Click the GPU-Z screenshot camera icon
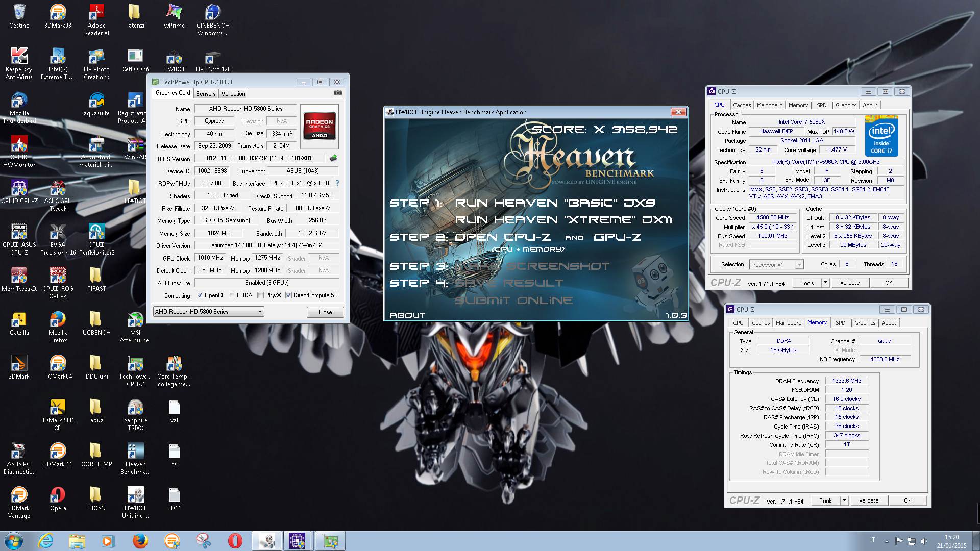 click(337, 93)
